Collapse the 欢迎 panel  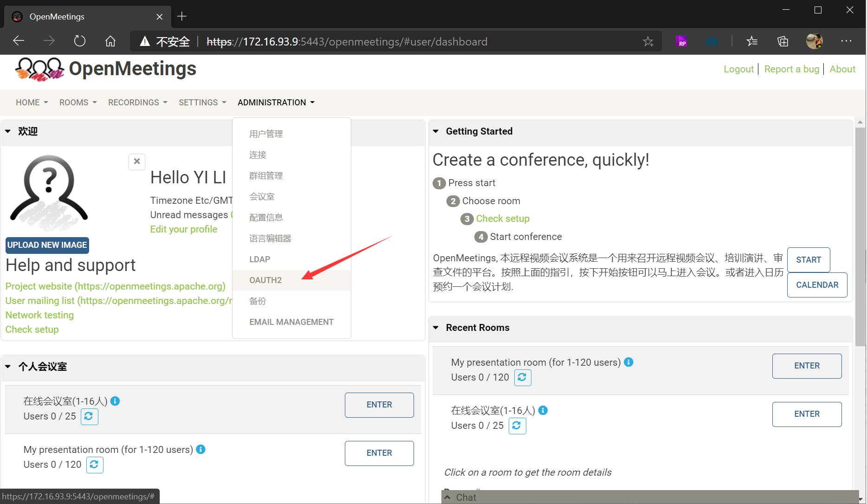[8, 131]
